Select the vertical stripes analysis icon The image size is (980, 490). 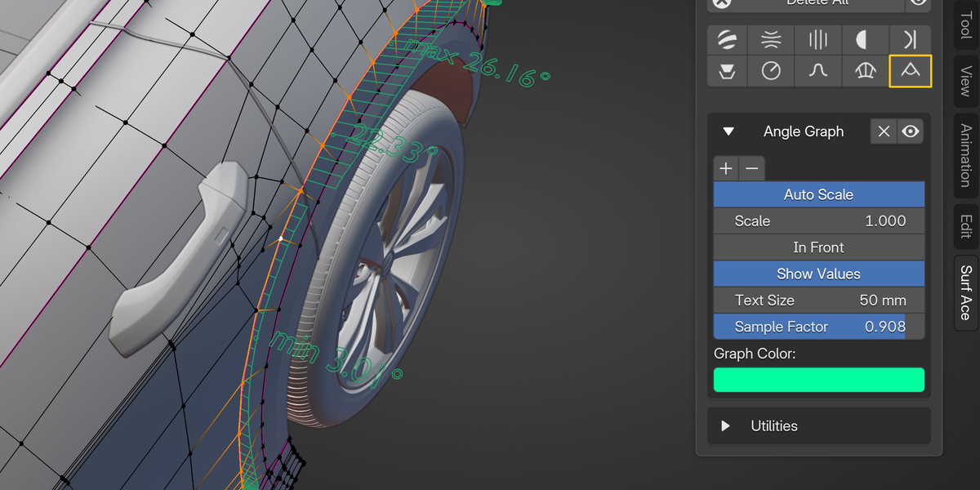817,39
